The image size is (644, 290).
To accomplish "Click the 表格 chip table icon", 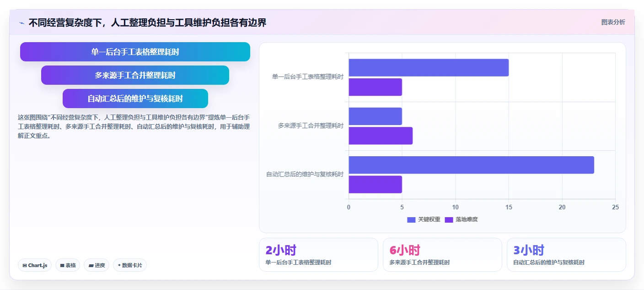I will tap(62, 265).
